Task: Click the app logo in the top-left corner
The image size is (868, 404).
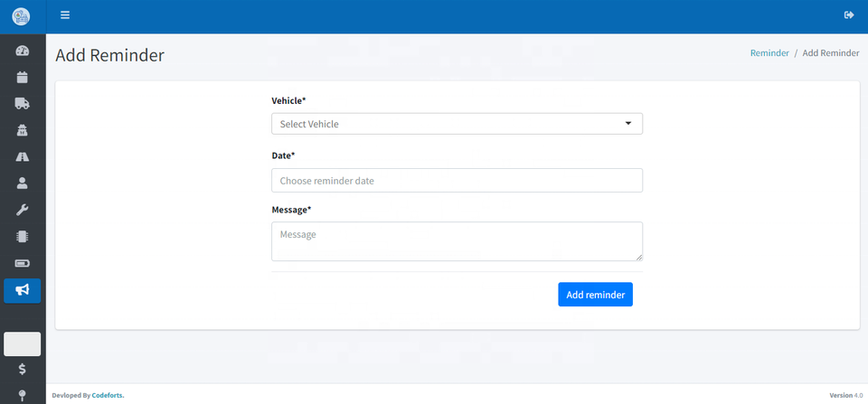Action: [x=21, y=16]
